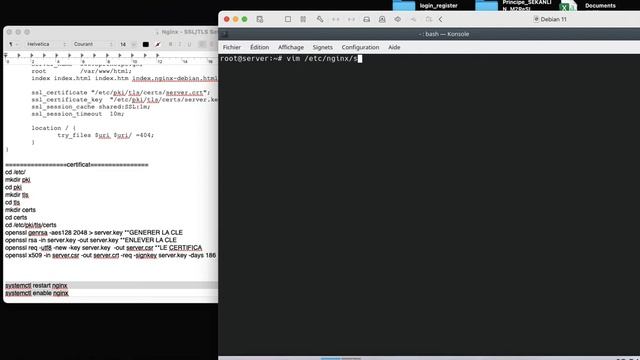Click the 'systemctl restart nginx' line
The width and height of the screenshot is (640, 360).
click(36, 285)
